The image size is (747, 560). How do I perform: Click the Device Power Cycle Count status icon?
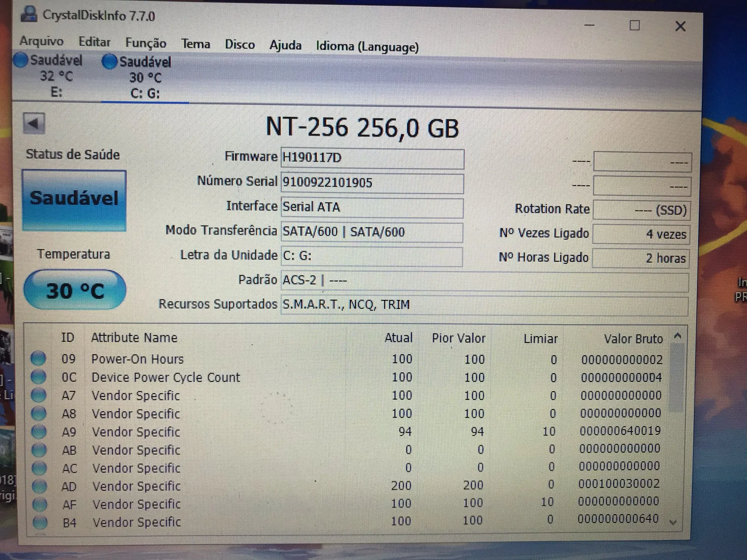[38, 377]
